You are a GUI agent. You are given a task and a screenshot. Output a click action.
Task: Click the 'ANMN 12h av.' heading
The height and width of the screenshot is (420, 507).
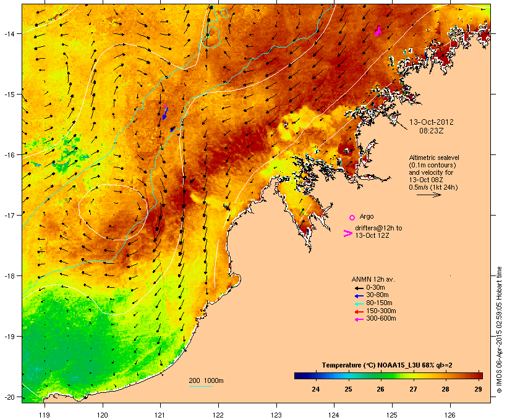point(373,279)
